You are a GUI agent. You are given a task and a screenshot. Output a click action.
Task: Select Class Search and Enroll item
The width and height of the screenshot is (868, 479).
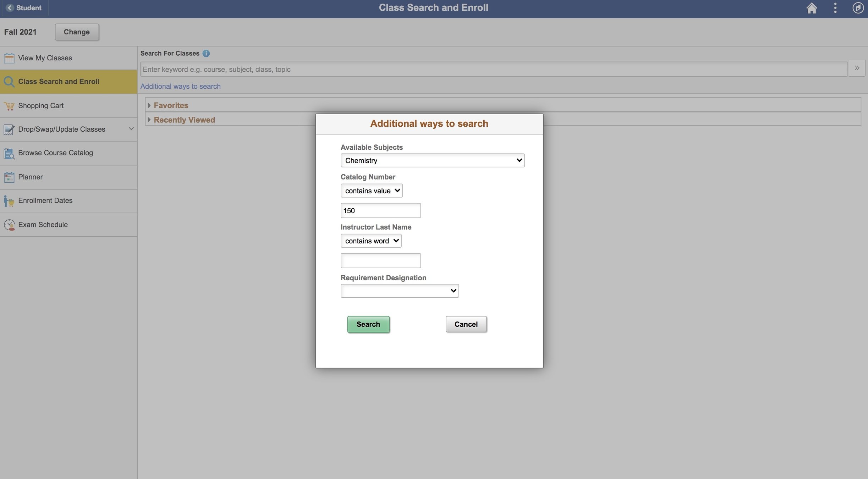[68, 82]
